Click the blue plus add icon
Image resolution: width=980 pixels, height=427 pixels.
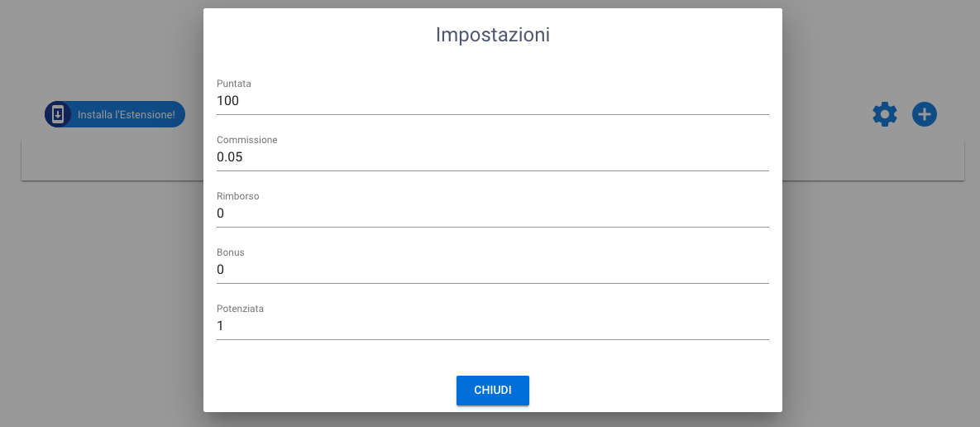925,114
